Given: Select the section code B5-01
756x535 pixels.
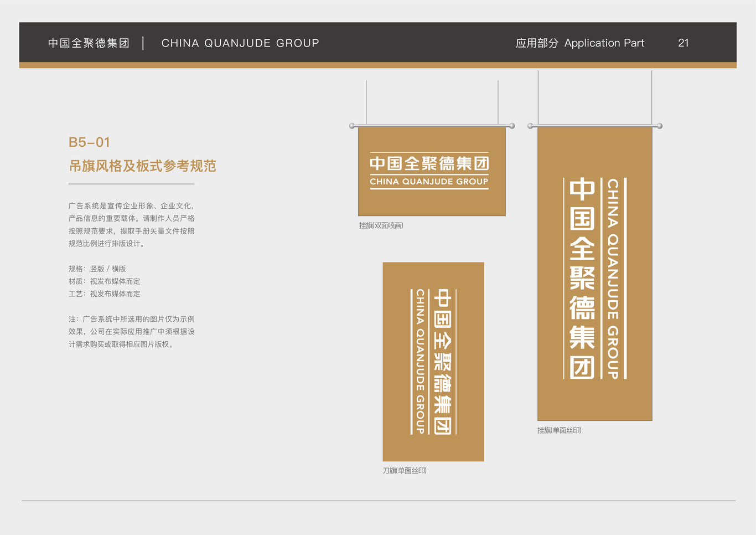Looking at the screenshot, I should pos(89,142).
